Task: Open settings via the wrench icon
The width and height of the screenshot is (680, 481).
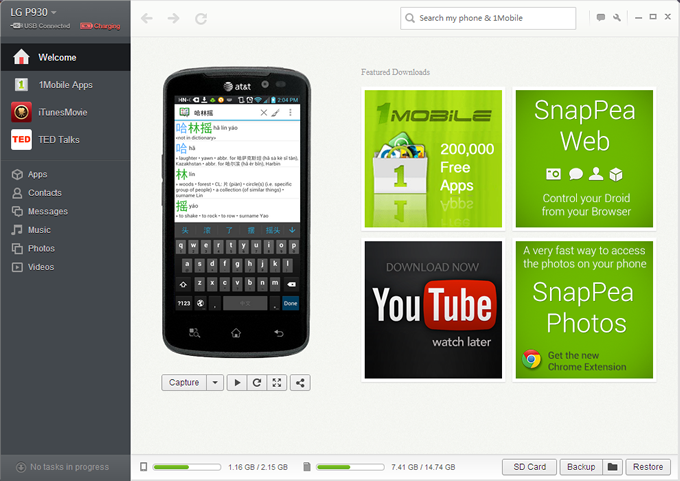Action: [617, 17]
